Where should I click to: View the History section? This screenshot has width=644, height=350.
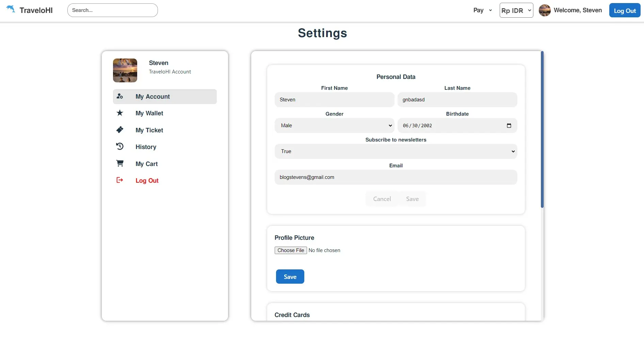[x=165, y=147]
